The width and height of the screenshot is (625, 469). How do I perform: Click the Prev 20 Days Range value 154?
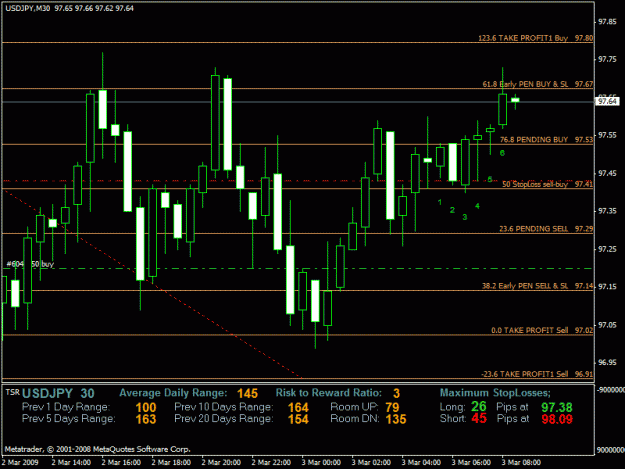tap(298, 419)
